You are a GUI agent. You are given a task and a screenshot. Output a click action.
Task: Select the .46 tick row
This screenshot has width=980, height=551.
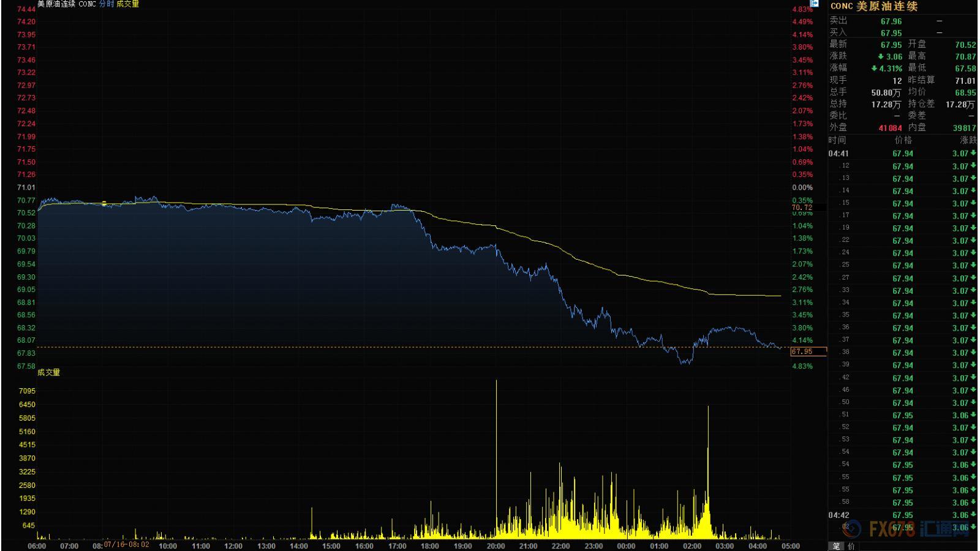pyautogui.click(x=903, y=390)
